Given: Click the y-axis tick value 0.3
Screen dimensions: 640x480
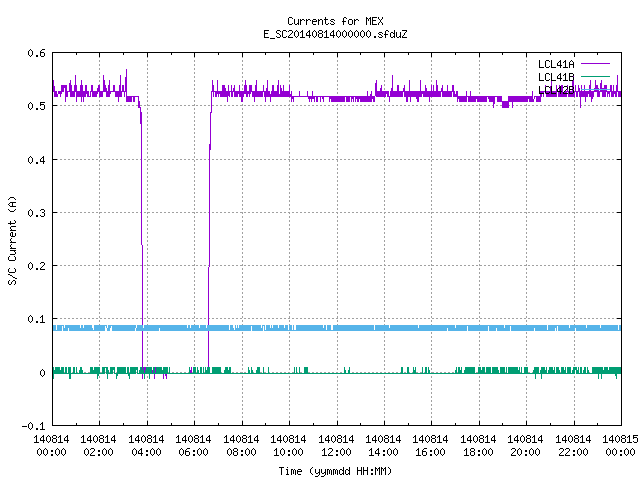Looking at the screenshot, I should pyautogui.click(x=36, y=213).
